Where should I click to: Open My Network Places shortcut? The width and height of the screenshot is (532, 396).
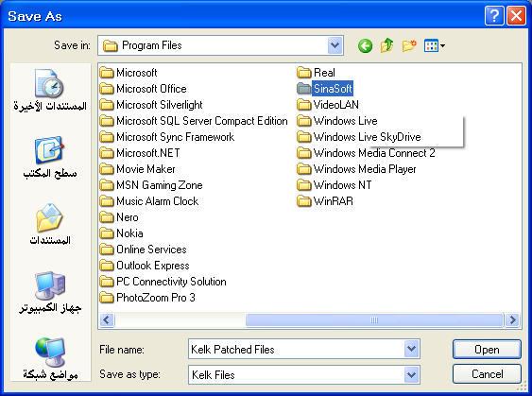(50, 358)
